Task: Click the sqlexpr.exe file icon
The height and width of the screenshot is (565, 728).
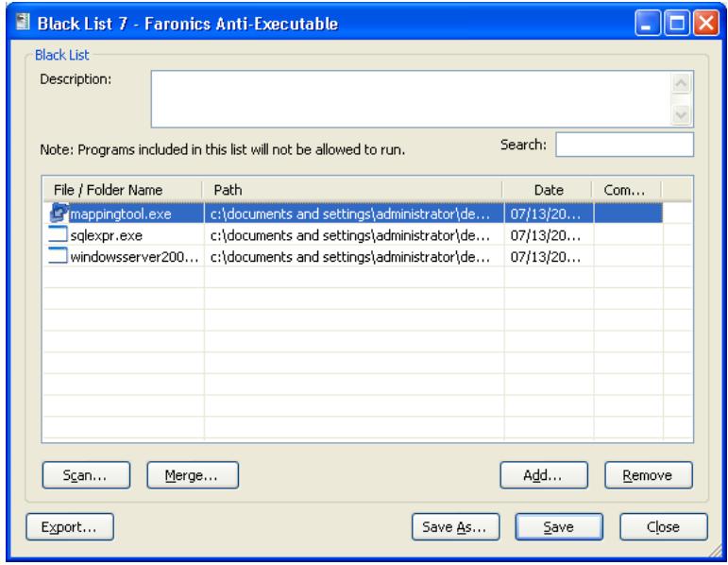Action: click(x=59, y=234)
